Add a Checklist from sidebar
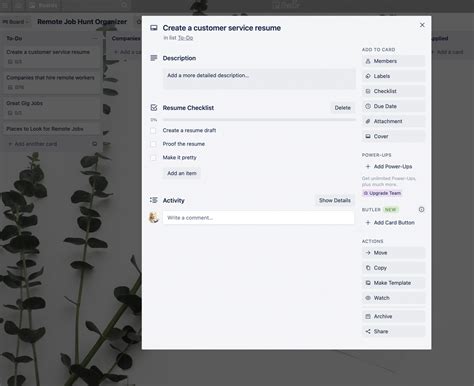Viewport: 474px width, 386px height. coord(393,91)
